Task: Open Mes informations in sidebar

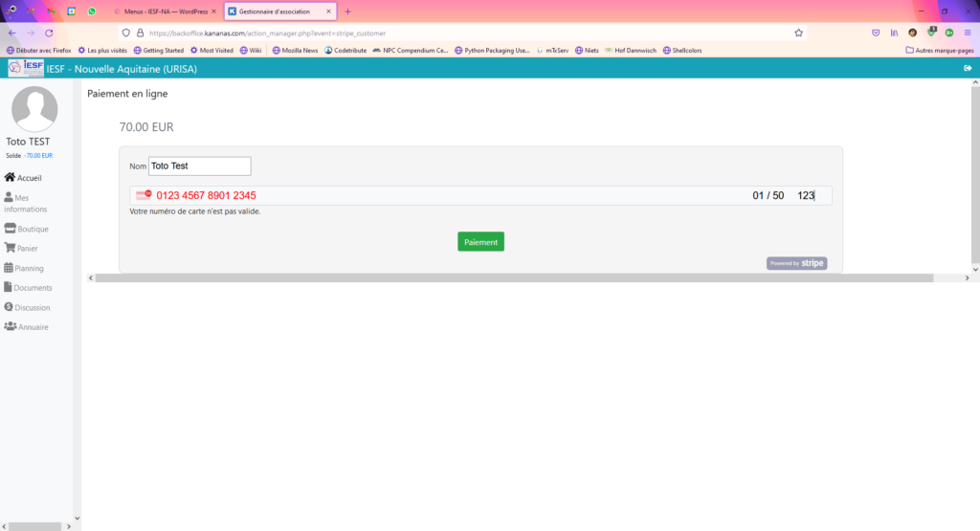Action: 25,203
